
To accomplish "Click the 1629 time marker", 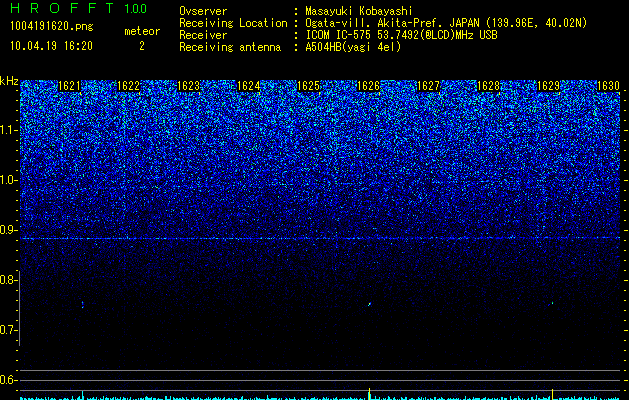I will (x=548, y=86).
